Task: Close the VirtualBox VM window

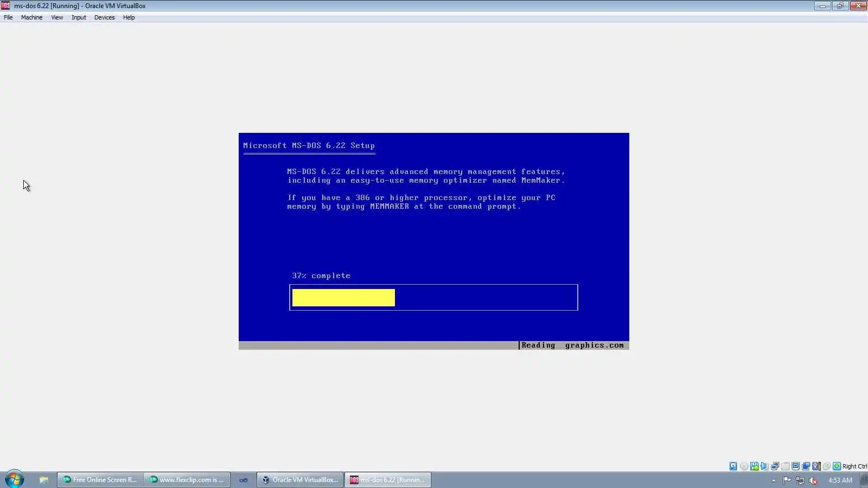Action: click(x=858, y=5)
